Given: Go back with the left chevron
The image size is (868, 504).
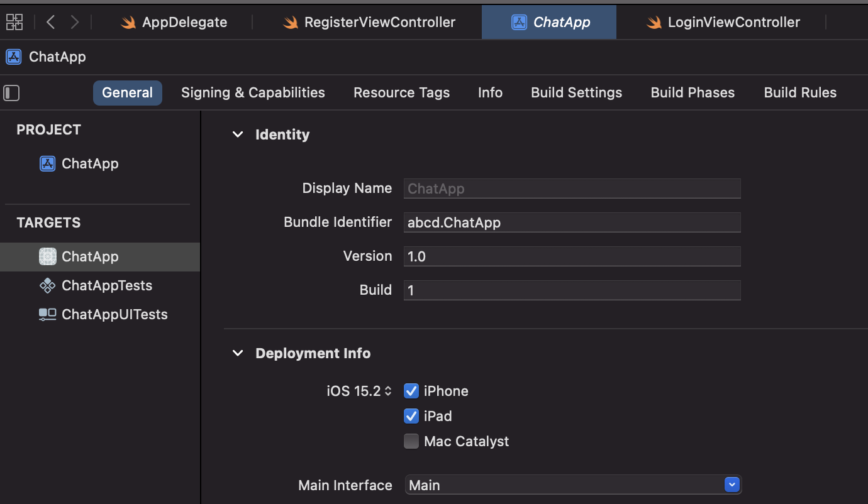Looking at the screenshot, I should 51,23.
